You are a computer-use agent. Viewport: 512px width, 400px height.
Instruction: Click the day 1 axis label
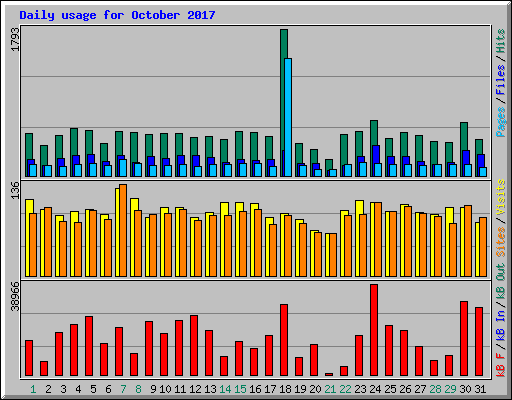pos(33,389)
